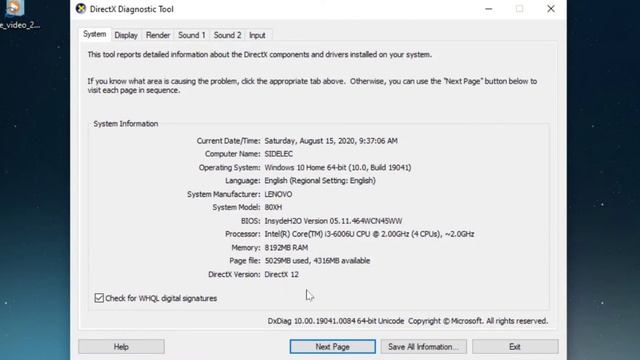Exit the DirectX Diagnostic Tool

(x=515, y=347)
